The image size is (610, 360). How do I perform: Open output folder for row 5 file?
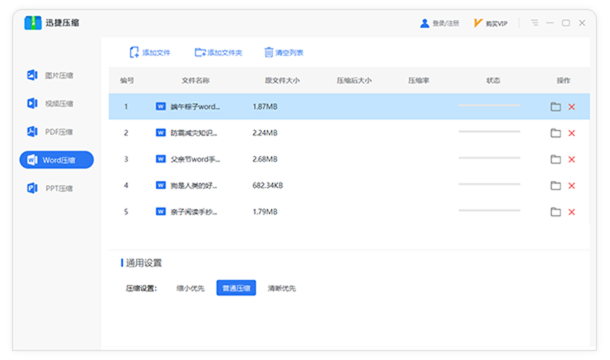click(x=556, y=212)
